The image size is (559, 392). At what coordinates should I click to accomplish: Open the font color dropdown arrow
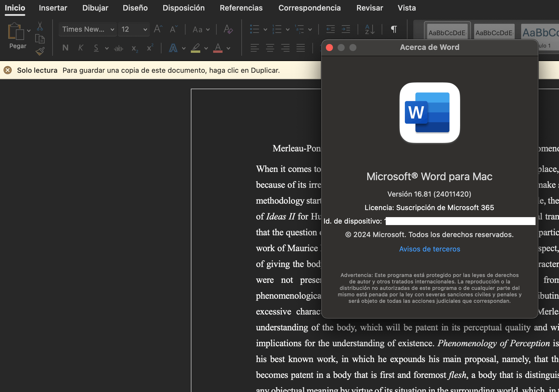(228, 48)
